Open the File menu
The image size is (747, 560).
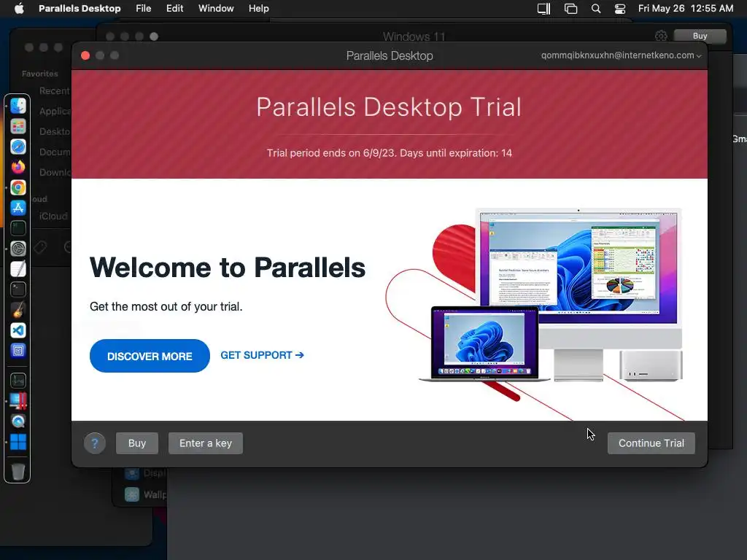point(144,9)
